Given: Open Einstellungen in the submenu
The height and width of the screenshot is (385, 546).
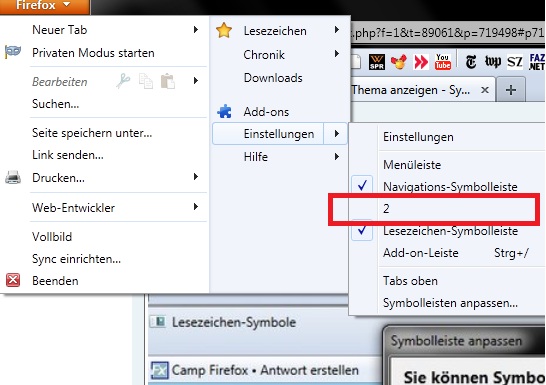Looking at the screenshot, I should pos(418,137).
